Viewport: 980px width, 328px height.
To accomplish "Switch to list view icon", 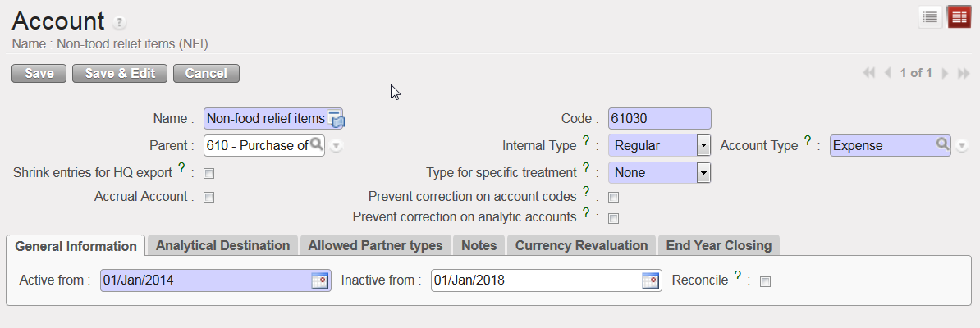I will coord(930,17).
